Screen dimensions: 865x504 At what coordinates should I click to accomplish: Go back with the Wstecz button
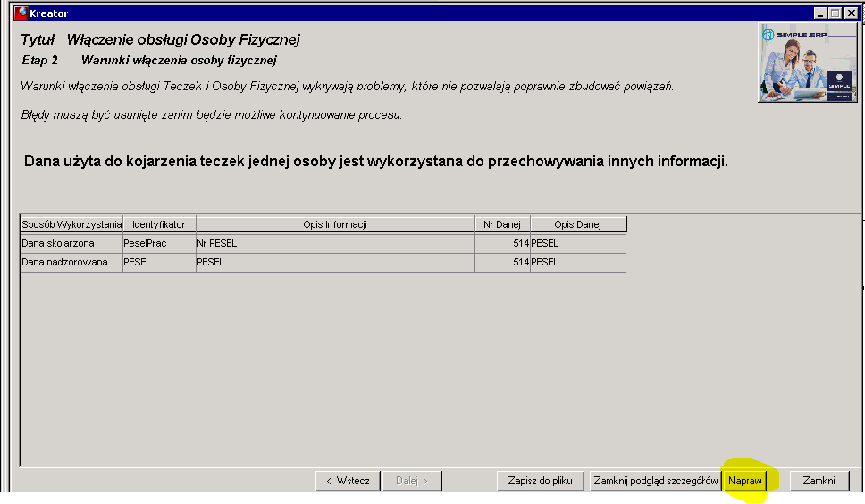349,481
